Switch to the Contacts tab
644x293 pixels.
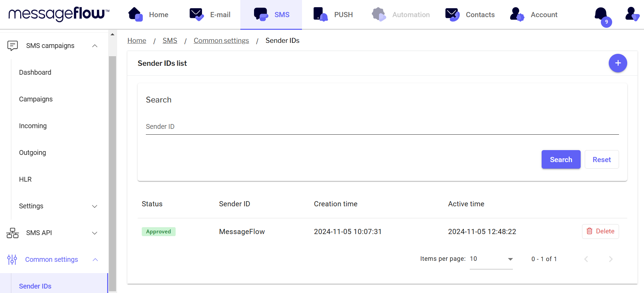pyautogui.click(x=470, y=15)
